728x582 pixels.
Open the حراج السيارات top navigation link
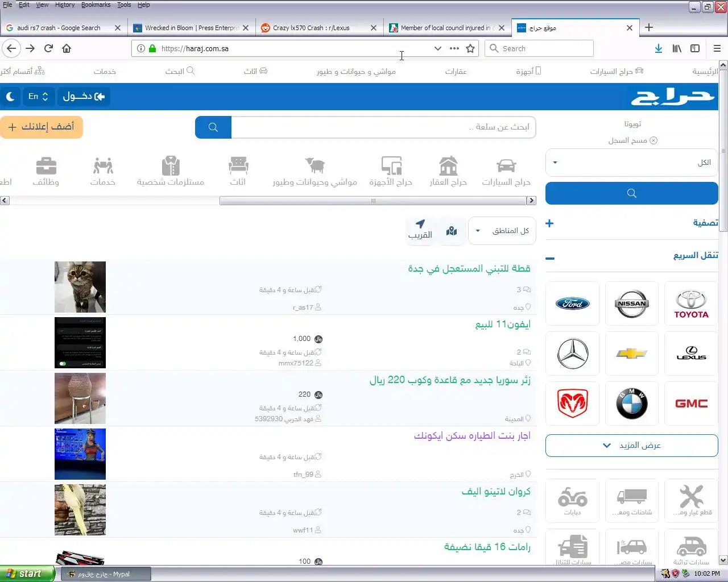[x=617, y=71]
